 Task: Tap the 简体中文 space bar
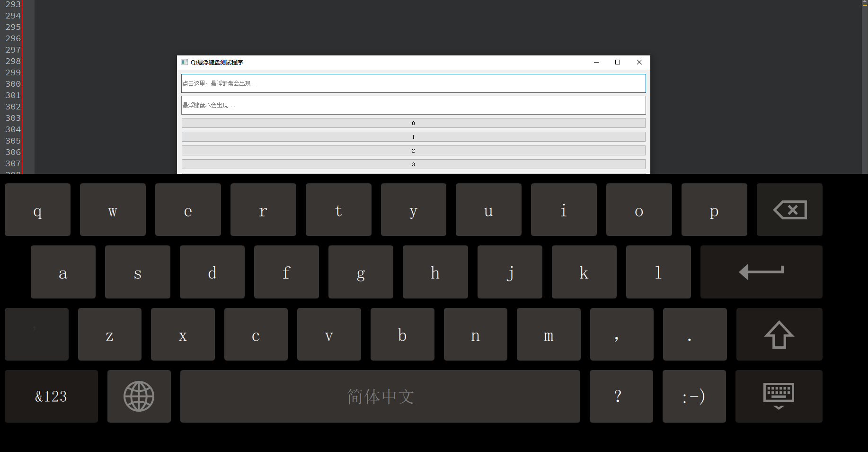(380, 397)
